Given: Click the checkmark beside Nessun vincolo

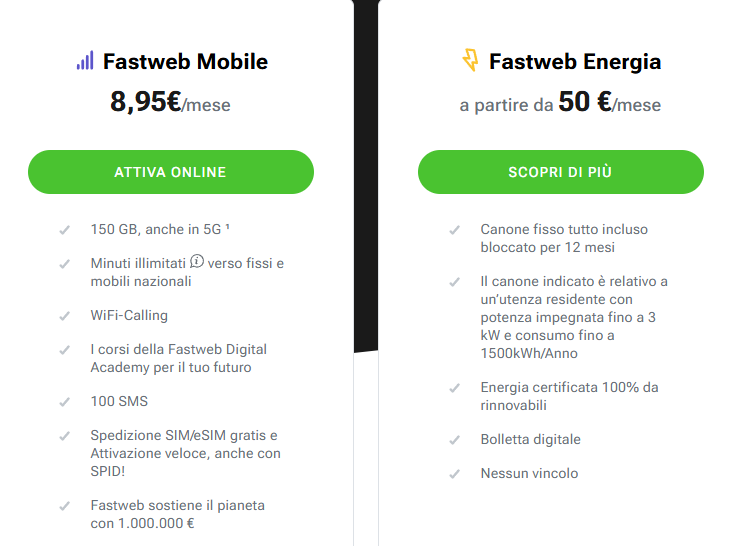Looking at the screenshot, I should (454, 474).
